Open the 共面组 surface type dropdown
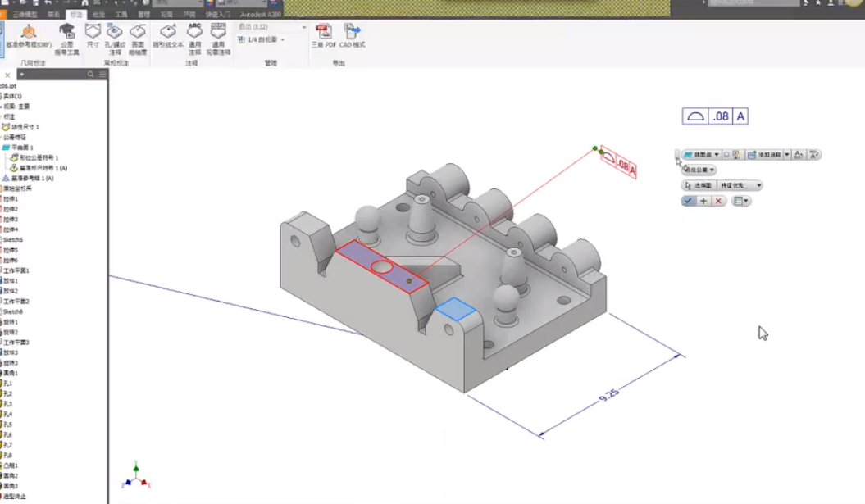The width and height of the screenshot is (865, 504). pyautogui.click(x=701, y=154)
